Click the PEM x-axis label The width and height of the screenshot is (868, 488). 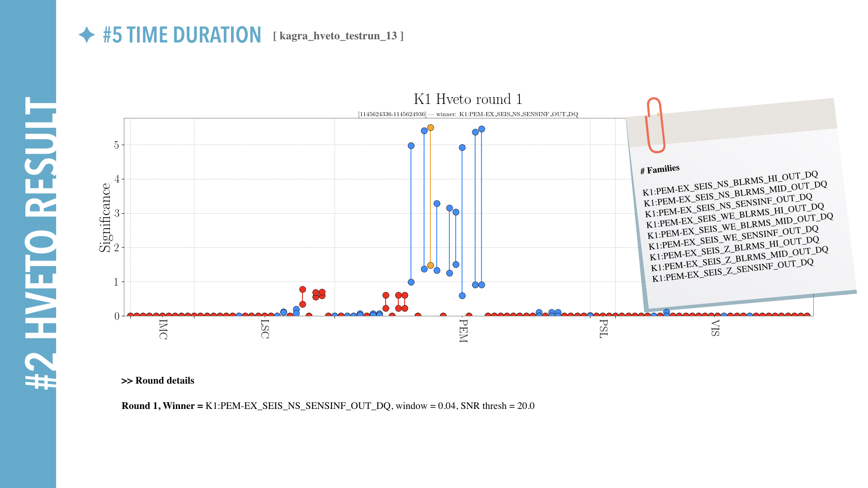point(463,330)
